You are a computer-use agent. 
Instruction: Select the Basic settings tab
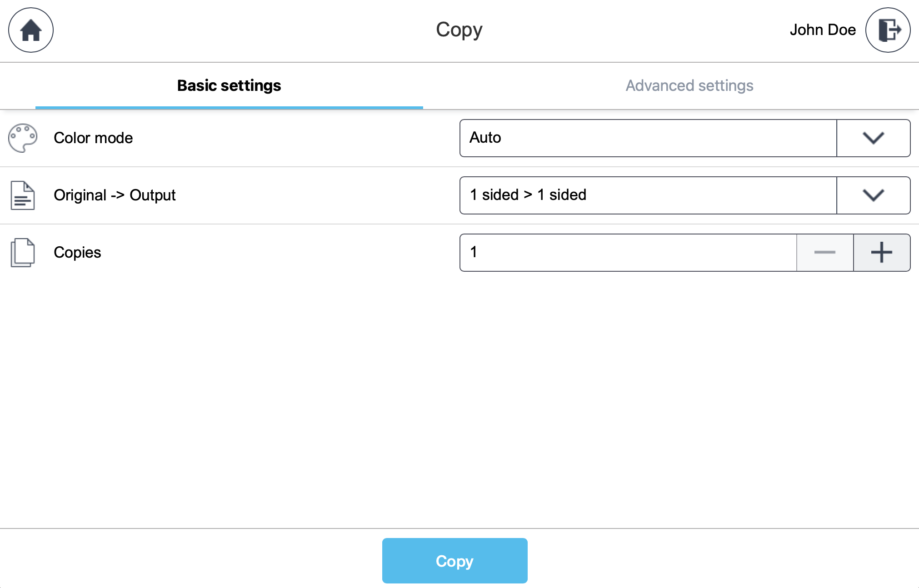point(229,85)
